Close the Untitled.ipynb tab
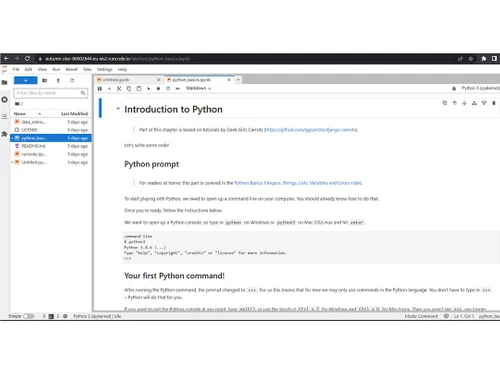Viewport: 500px width, 375px height. click(159, 80)
